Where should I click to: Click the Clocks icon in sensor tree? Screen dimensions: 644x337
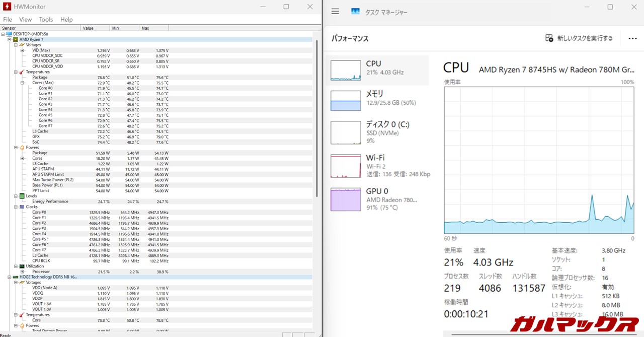pos(22,207)
